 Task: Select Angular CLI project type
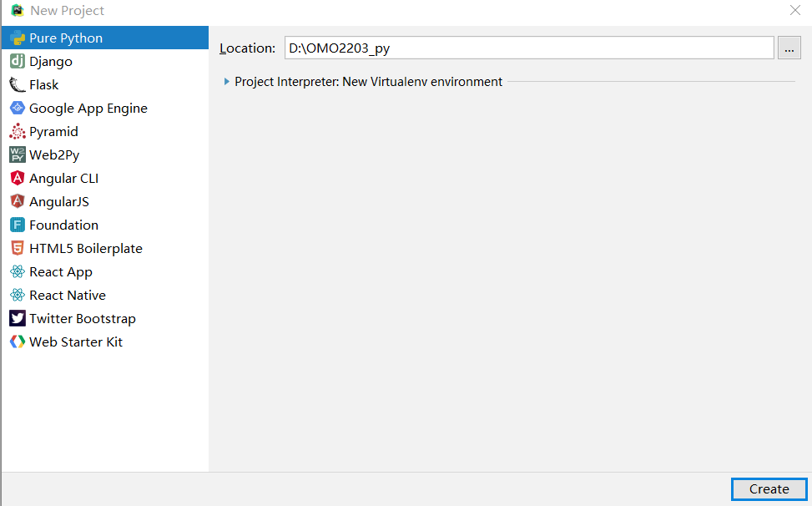point(105,178)
